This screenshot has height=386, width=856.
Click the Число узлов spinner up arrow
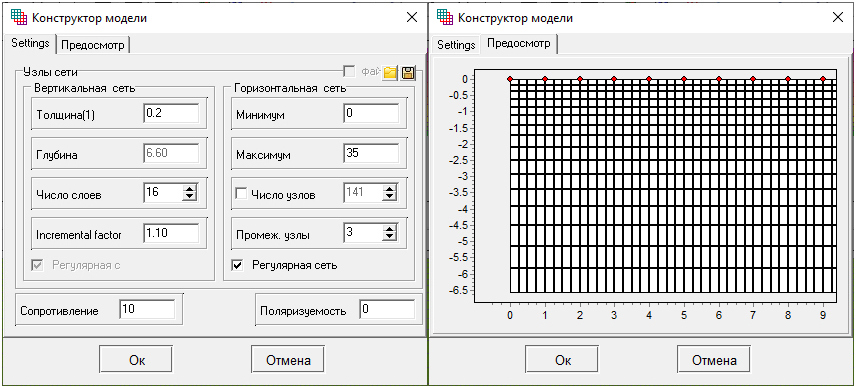389,188
